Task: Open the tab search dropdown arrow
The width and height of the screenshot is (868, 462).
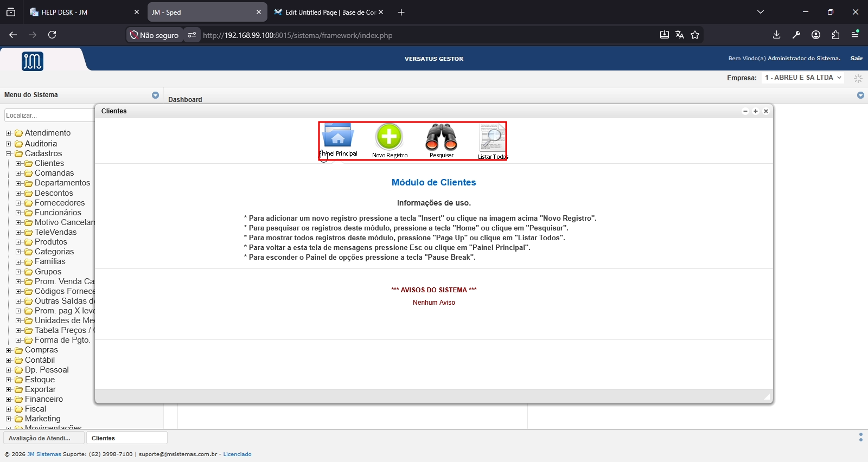Action: [761, 12]
